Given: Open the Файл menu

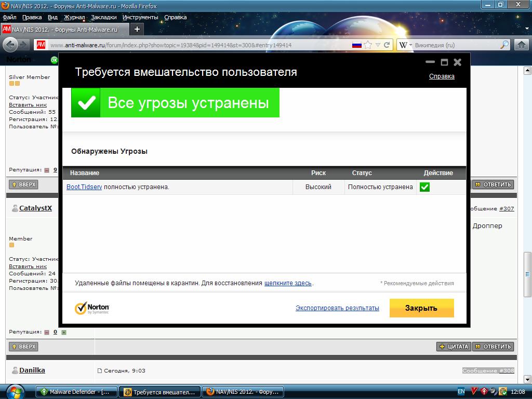Looking at the screenshot, I should click(9, 17).
